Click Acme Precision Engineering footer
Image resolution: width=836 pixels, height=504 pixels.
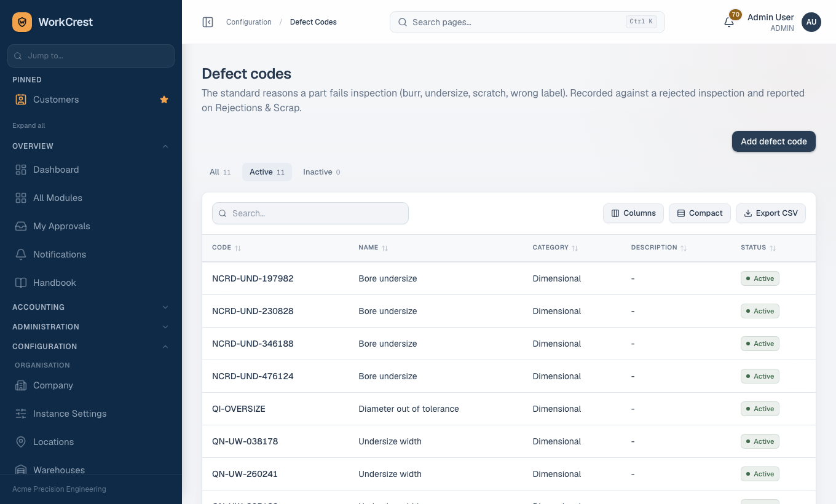59,489
